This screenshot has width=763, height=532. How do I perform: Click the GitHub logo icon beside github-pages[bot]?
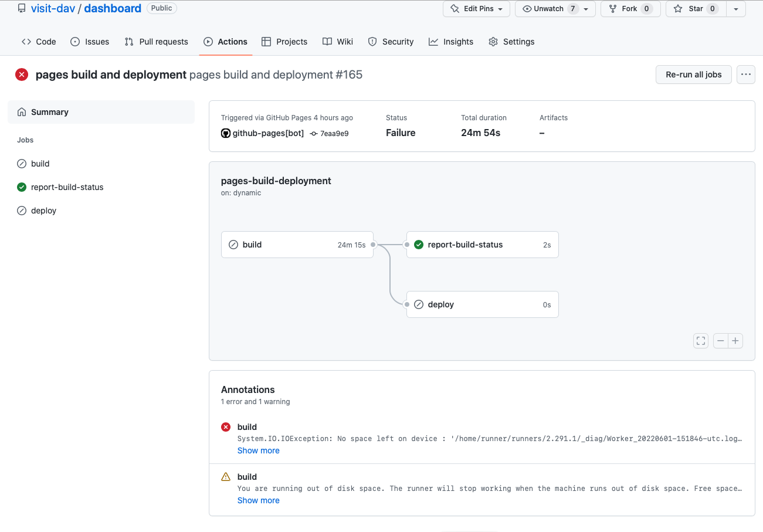(226, 133)
